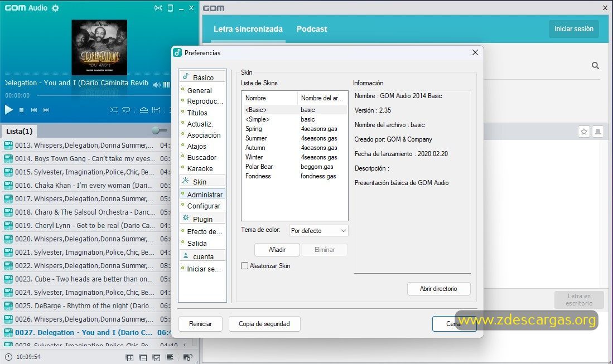Switch to the Podcast tab in GOM window
Screen dimensions: 613x364
coord(312,29)
